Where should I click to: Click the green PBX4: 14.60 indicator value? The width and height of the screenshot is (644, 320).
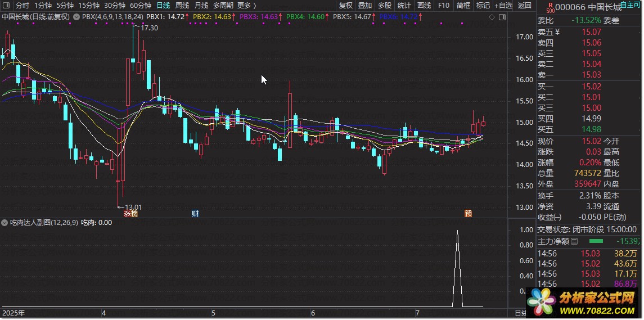click(305, 17)
